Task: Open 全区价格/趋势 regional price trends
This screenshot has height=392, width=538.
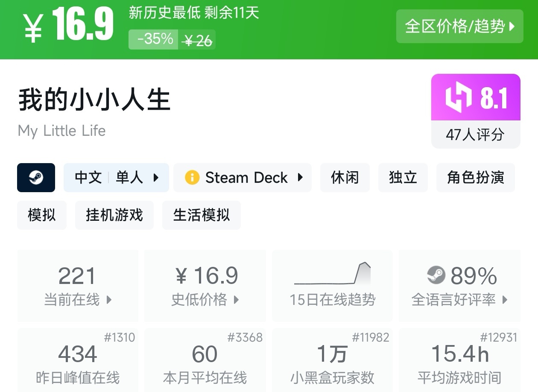Action: pyautogui.click(x=459, y=26)
